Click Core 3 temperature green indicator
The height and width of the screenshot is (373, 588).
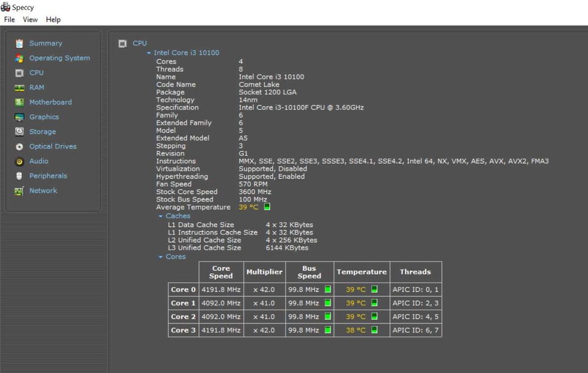pyautogui.click(x=374, y=330)
